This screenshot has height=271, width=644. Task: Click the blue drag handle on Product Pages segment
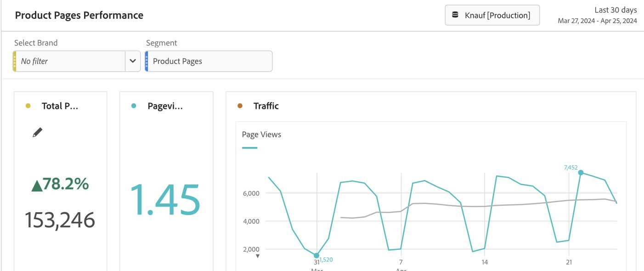(x=147, y=61)
